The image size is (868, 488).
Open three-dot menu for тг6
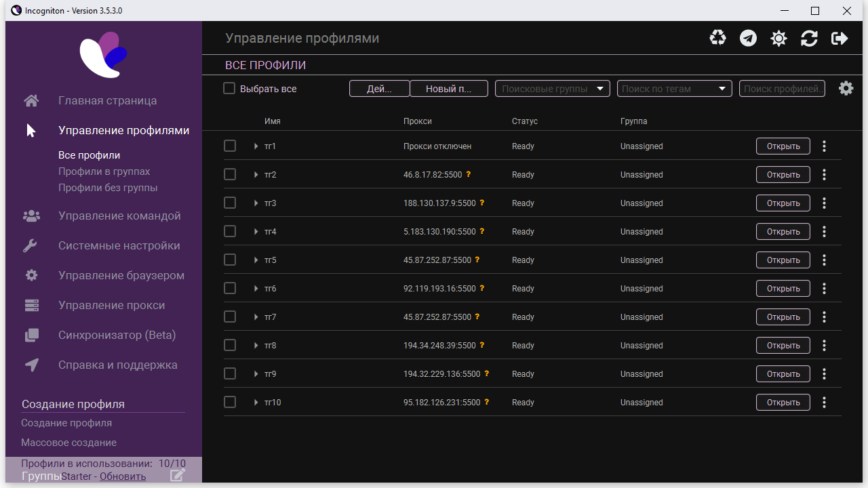point(824,288)
